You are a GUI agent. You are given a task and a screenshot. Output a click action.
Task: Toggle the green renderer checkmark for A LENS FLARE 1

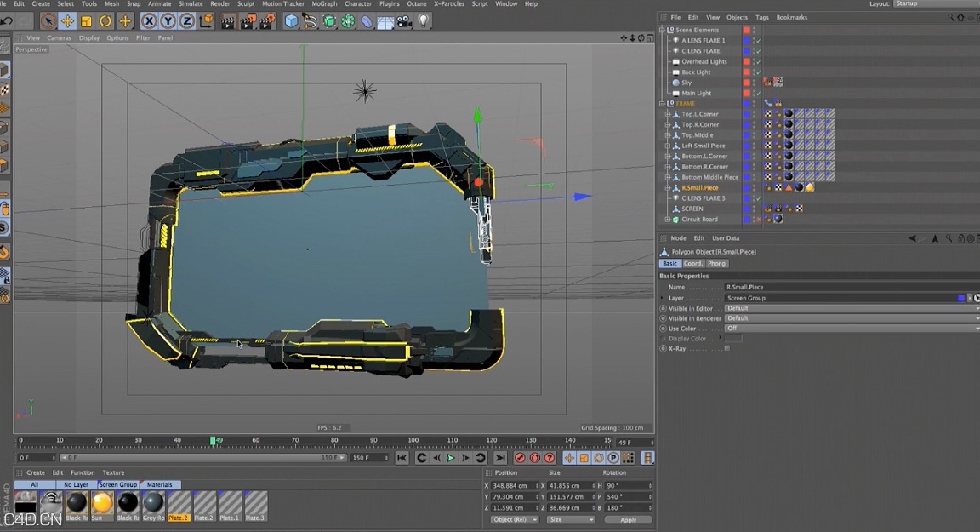[x=758, y=41]
